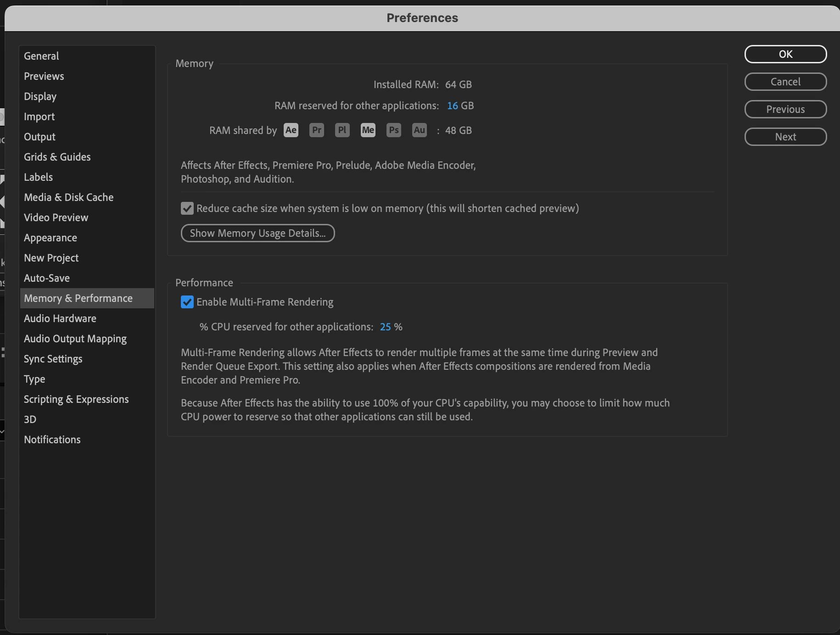Click the Performance section heading
This screenshot has height=635, width=840.
[204, 283]
